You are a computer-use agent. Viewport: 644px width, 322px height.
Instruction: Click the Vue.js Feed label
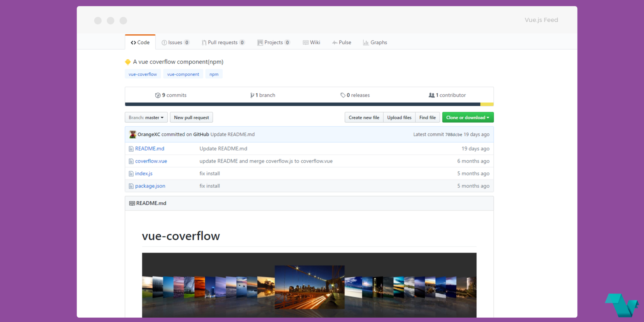pyautogui.click(x=541, y=20)
